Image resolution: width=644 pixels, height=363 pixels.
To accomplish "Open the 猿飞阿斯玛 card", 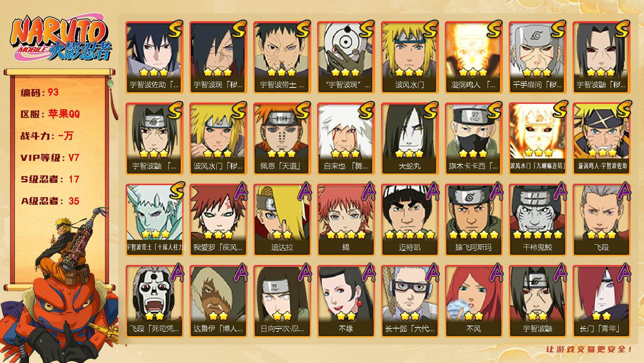I will pos(473,220).
